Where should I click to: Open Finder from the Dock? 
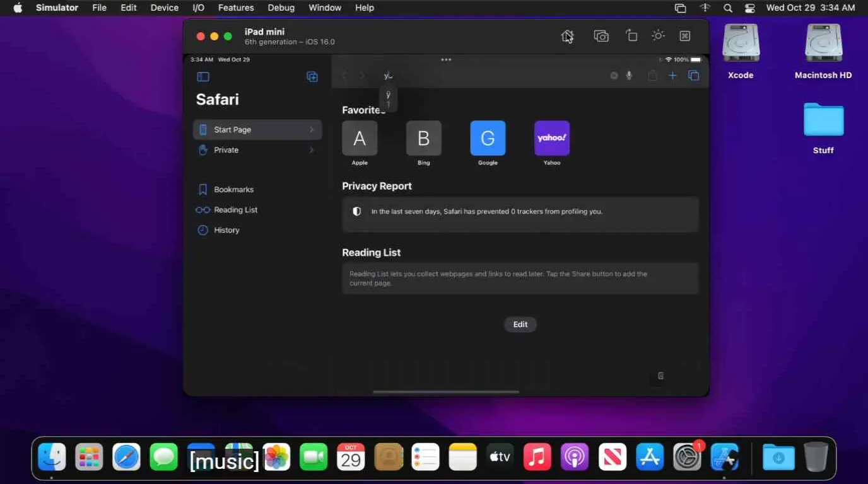coord(52,457)
